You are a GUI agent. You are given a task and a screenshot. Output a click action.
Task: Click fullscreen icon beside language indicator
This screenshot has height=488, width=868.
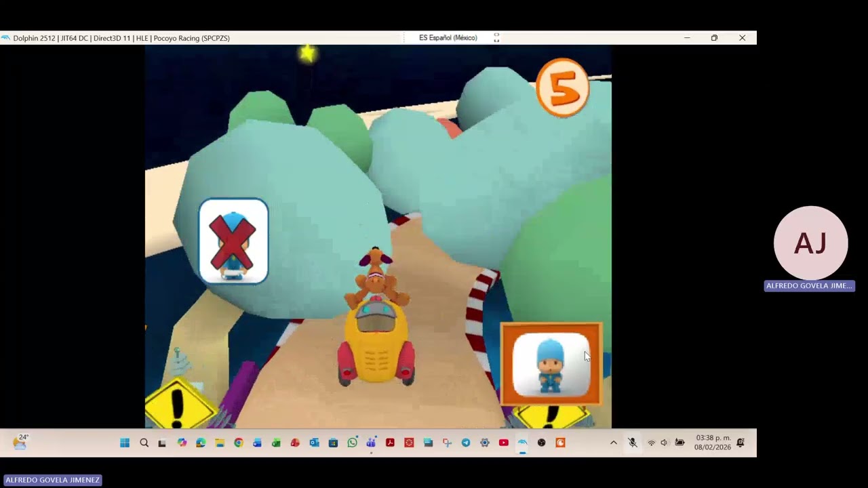pos(496,38)
